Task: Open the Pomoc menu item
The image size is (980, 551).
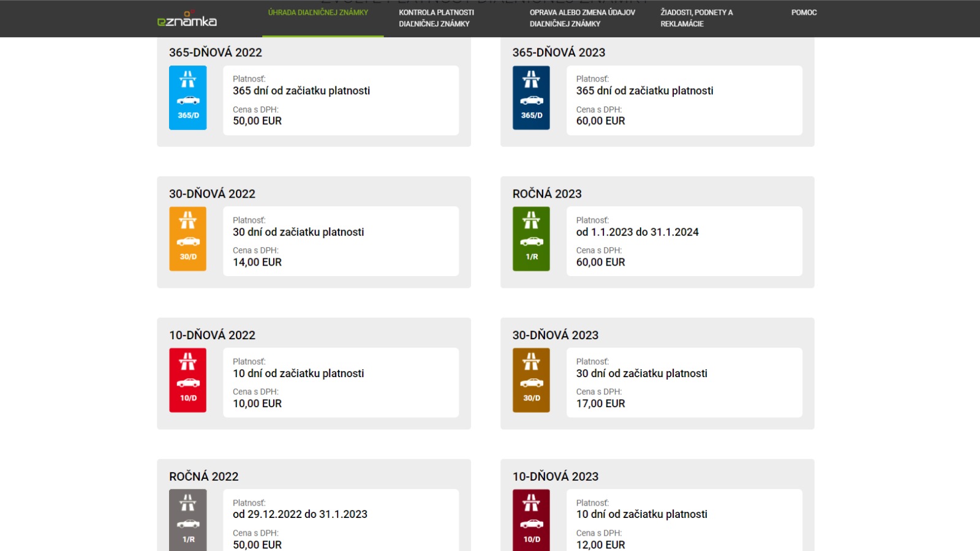Action: [x=804, y=13]
